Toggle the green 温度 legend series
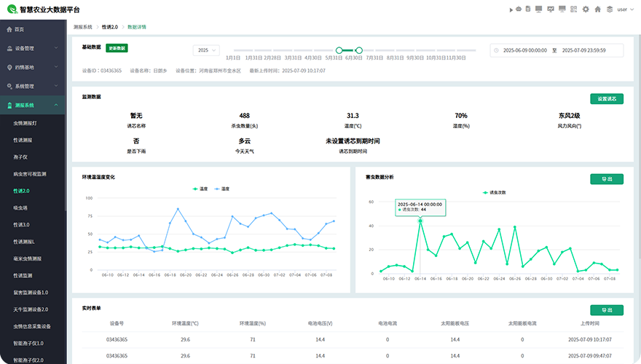The height and width of the screenshot is (364, 641). pyautogui.click(x=200, y=189)
